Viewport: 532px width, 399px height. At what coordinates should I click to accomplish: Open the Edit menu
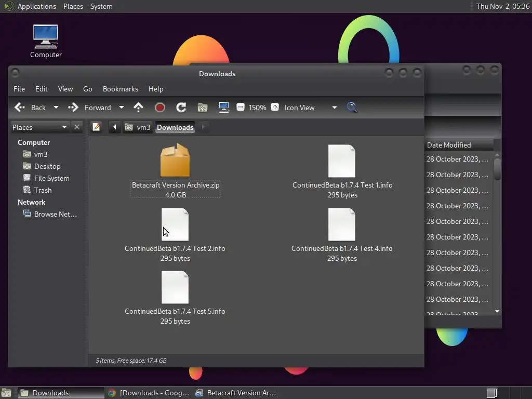click(x=42, y=89)
